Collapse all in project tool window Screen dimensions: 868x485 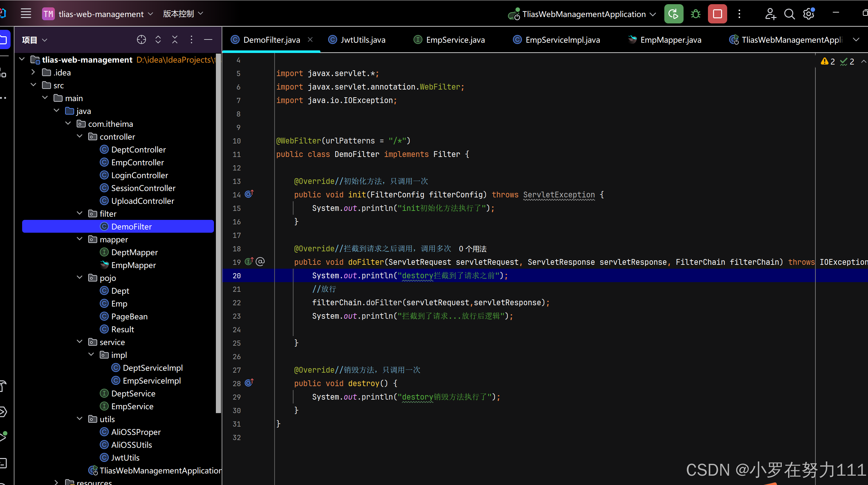(174, 40)
